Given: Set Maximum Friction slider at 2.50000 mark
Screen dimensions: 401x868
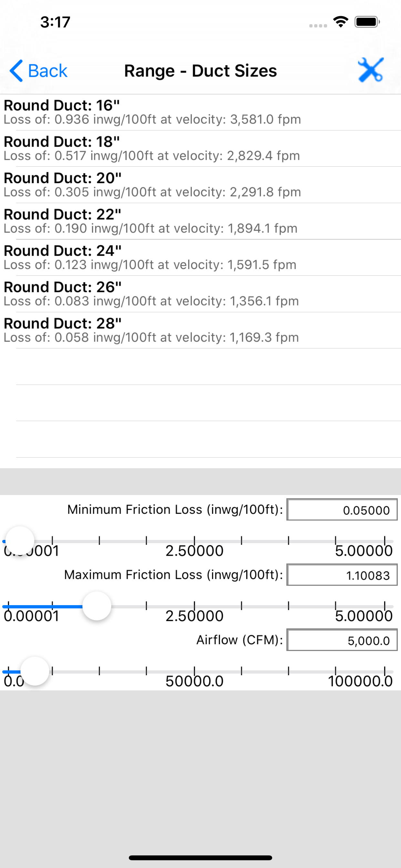Looking at the screenshot, I should click(194, 606).
